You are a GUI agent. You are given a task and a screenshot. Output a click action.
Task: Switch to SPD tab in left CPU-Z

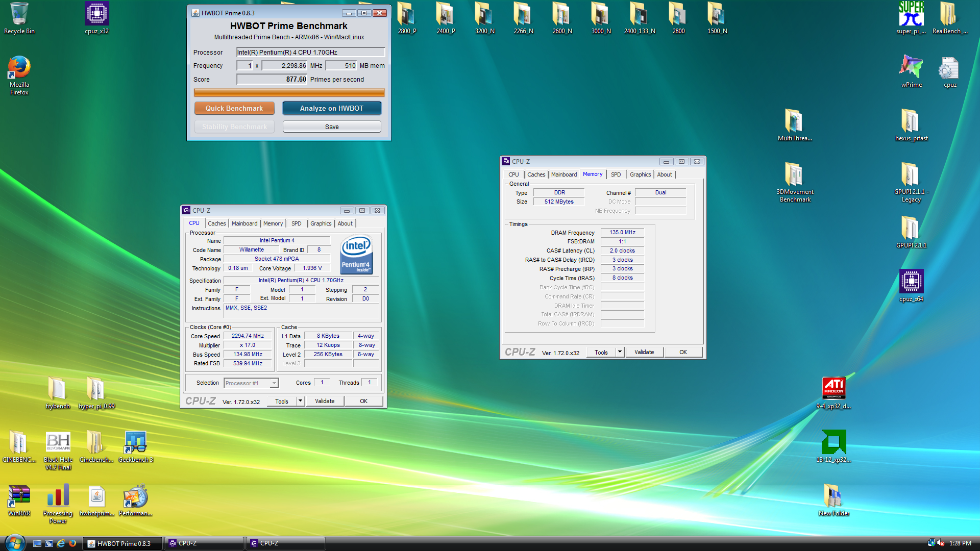[x=296, y=223]
